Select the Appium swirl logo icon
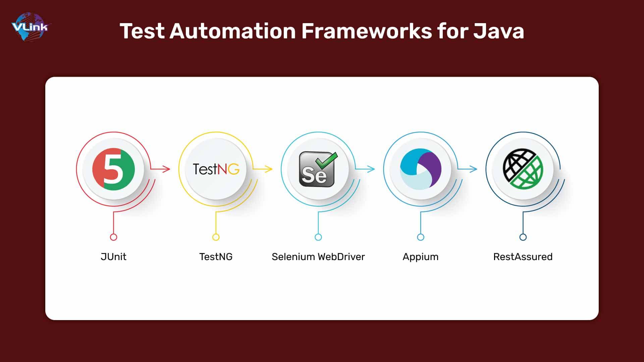Viewport: 644px width, 362px height. pyautogui.click(x=421, y=169)
